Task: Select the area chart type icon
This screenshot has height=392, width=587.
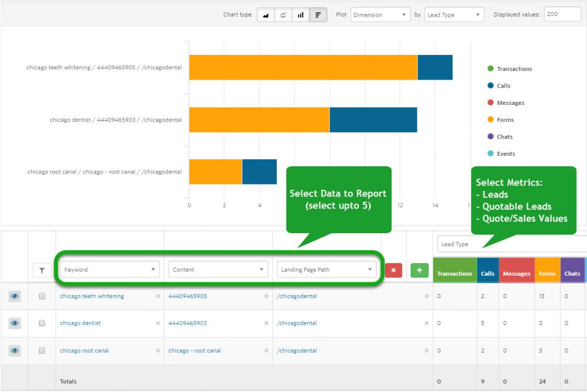Action: pyautogui.click(x=265, y=15)
